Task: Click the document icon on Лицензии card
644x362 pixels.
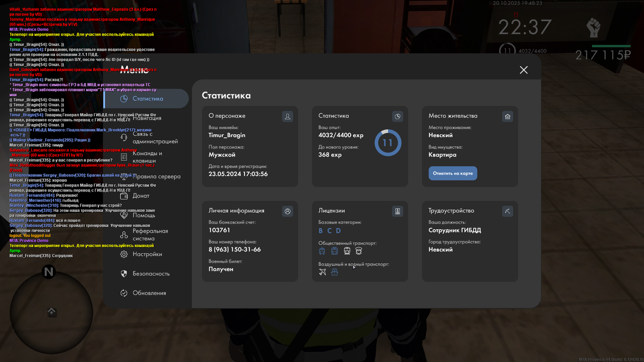Action: tap(397, 211)
